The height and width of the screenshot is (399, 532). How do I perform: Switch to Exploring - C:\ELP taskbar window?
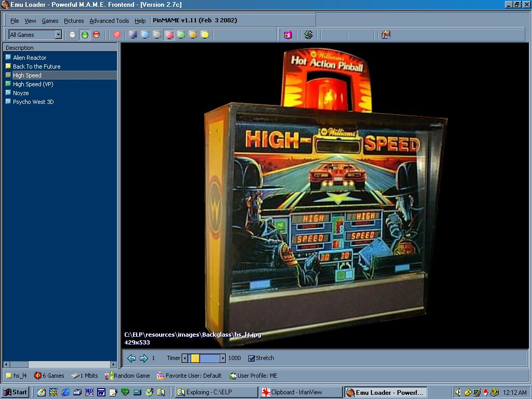[216, 393]
